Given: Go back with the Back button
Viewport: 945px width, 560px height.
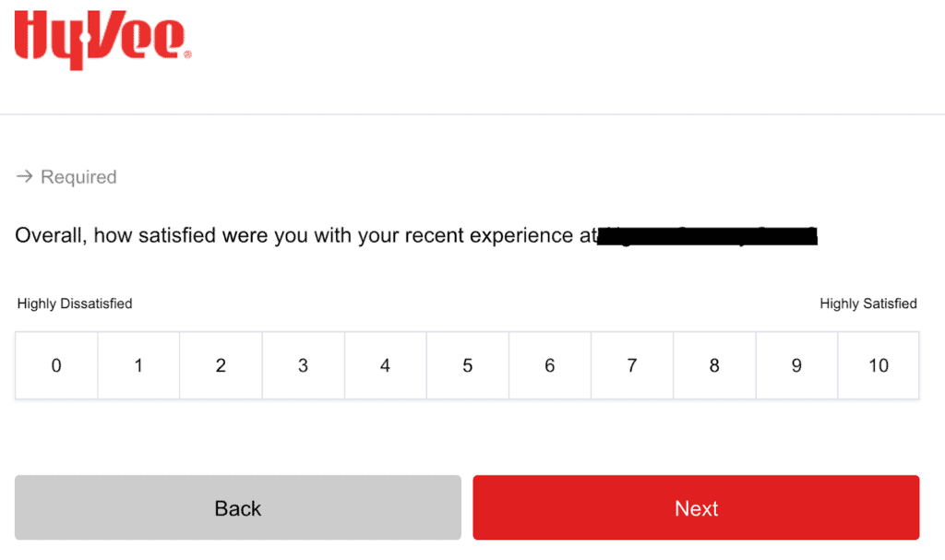Looking at the screenshot, I should pos(238,508).
